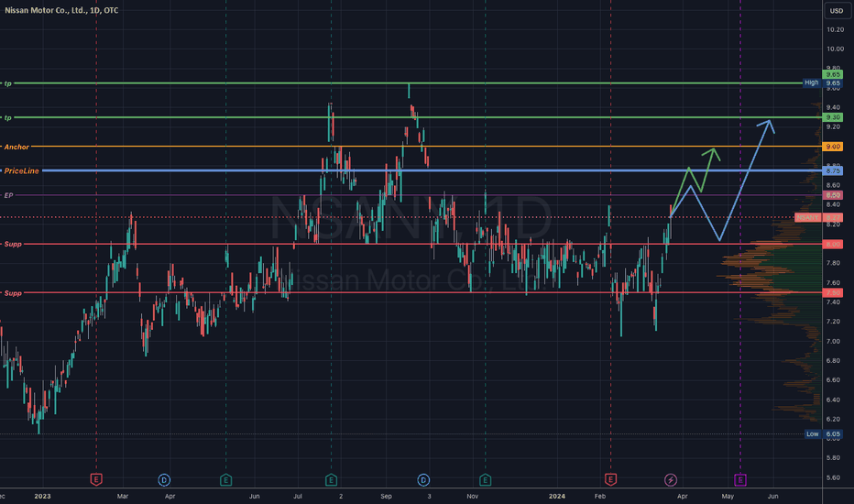Select the red 8.00 price tag

(832, 244)
